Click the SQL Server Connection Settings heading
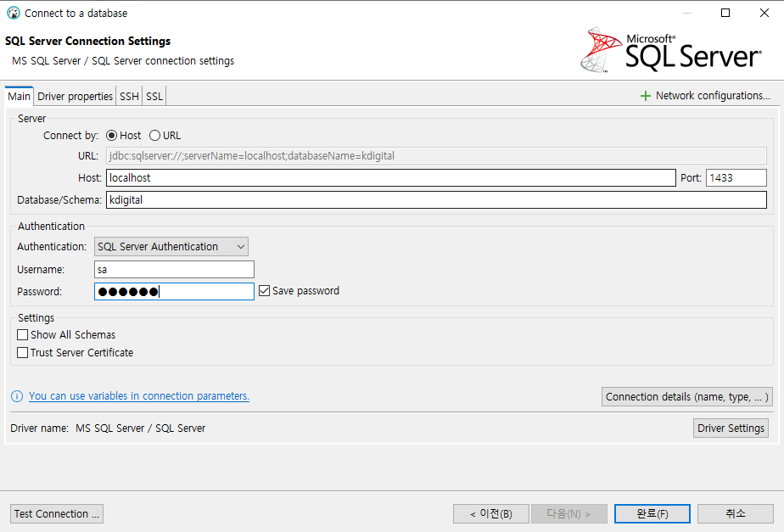The width and height of the screenshot is (784, 532). pos(87,41)
